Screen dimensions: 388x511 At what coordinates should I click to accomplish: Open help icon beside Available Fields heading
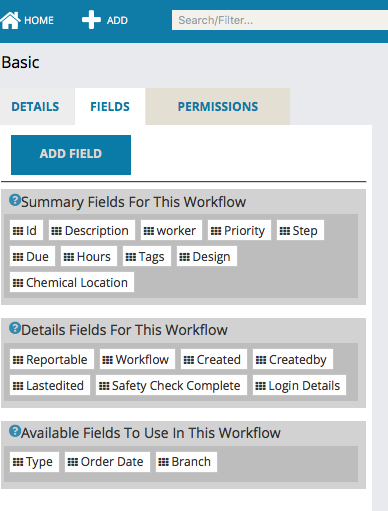15,431
